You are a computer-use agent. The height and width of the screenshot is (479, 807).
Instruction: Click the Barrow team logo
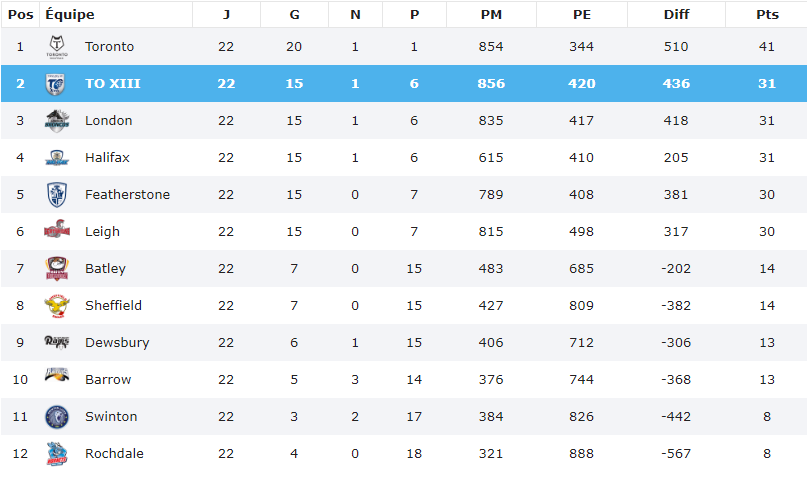pyautogui.click(x=57, y=379)
